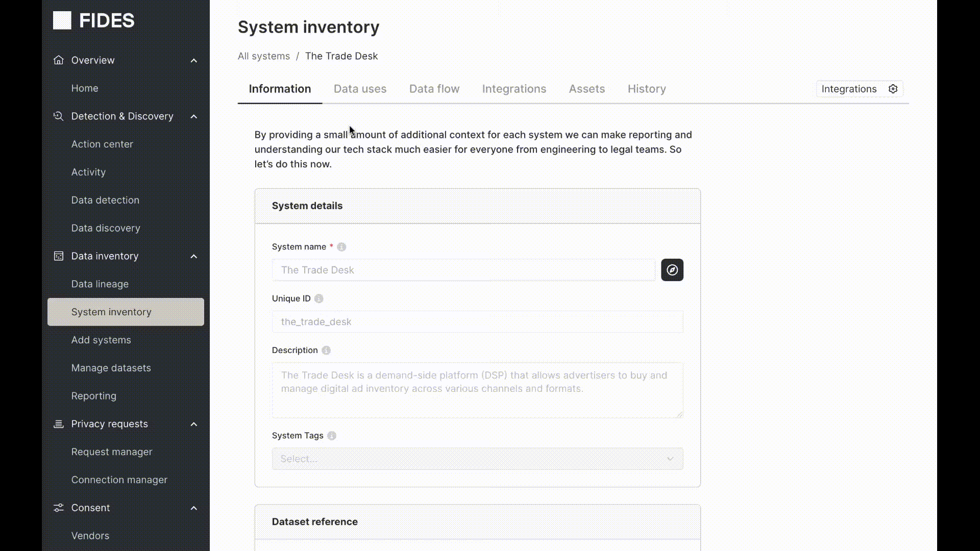The width and height of the screenshot is (980, 551).
Task: Collapse the Detection & Discovery chevron
Action: coord(194,117)
